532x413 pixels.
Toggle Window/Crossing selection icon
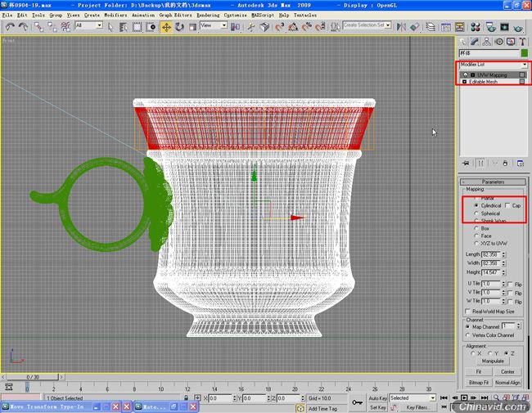151,27
